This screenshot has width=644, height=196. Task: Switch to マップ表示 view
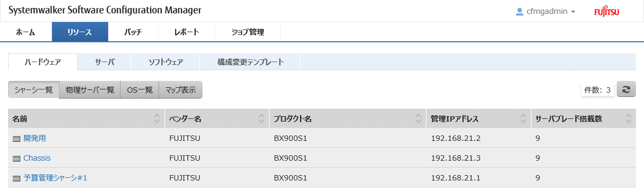click(x=181, y=89)
